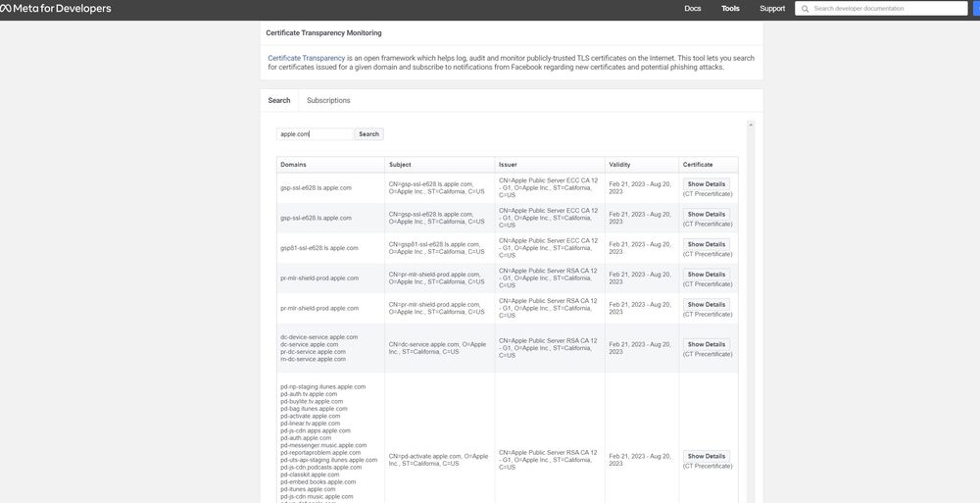Open the Support menu
Screen dimensions: 980x503
coord(772,9)
